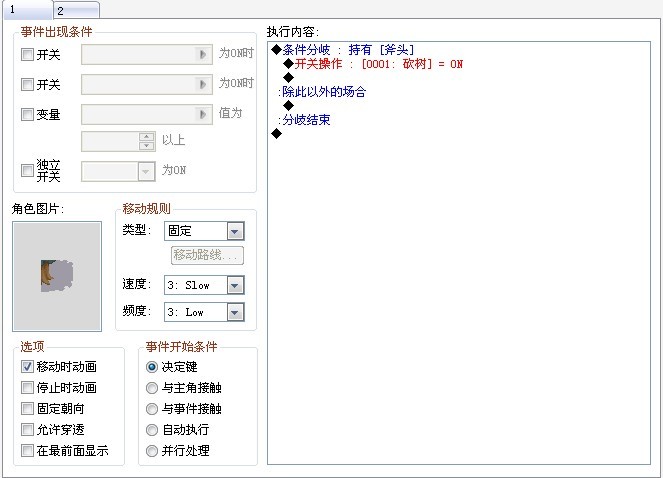
Task: Open the 类型 movement type dropdown
Action: click(x=204, y=231)
